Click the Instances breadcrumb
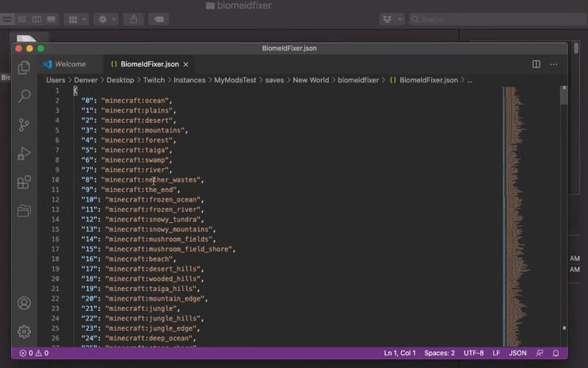 (189, 80)
